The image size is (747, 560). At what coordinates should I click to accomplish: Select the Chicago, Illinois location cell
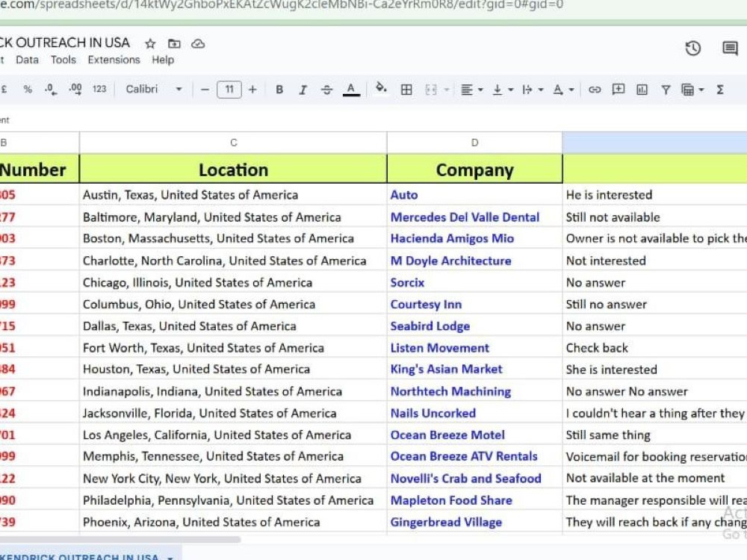click(x=233, y=282)
